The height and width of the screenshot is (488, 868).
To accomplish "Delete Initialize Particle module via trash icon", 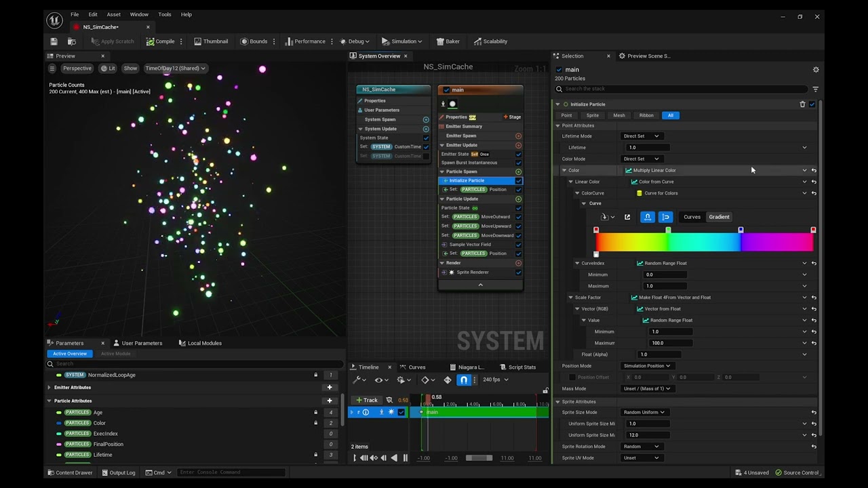I will click(802, 104).
